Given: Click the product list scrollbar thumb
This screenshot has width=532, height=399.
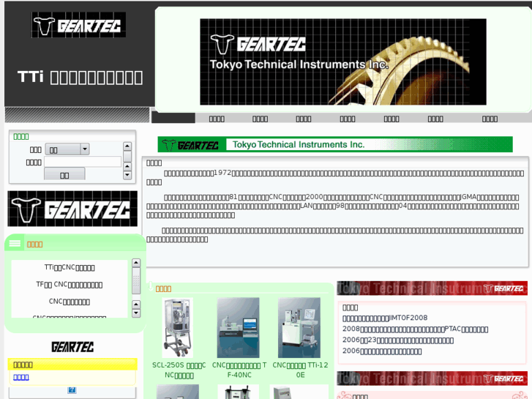Looking at the screenshot, I should click(x=136, y=281).
